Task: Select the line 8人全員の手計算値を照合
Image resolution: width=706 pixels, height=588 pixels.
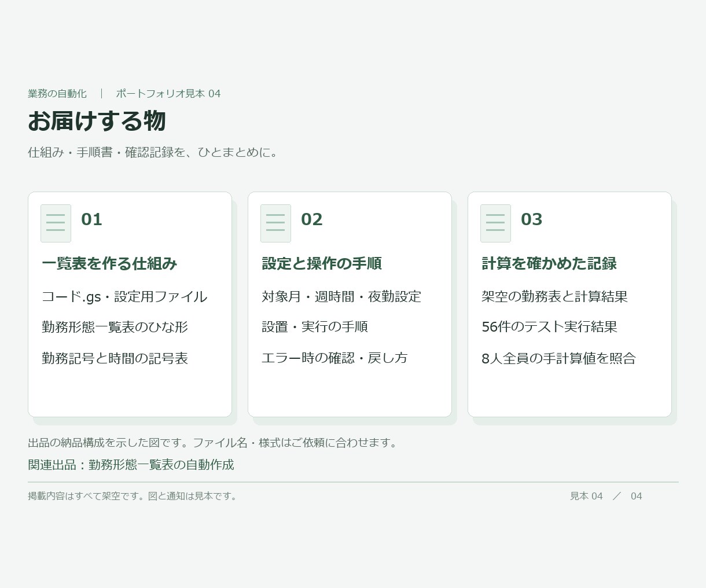Action: pyautogui.click(x=558, y=358)
